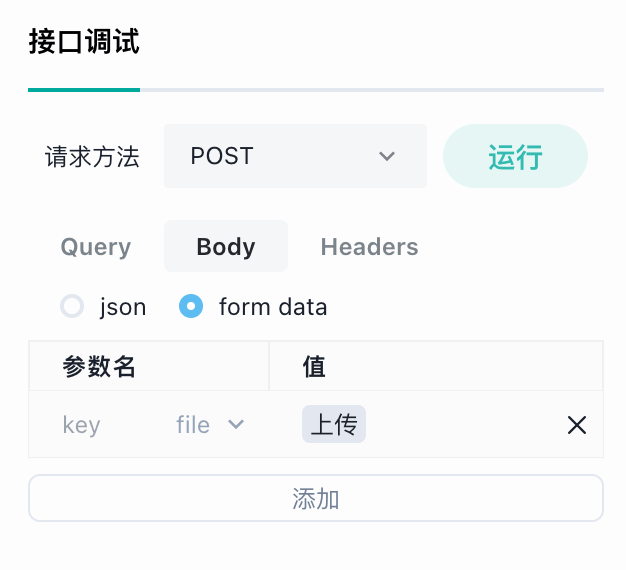Screen dimensions: 626x570
Task: Click the form data option label
Action: [x=273, y=307]
